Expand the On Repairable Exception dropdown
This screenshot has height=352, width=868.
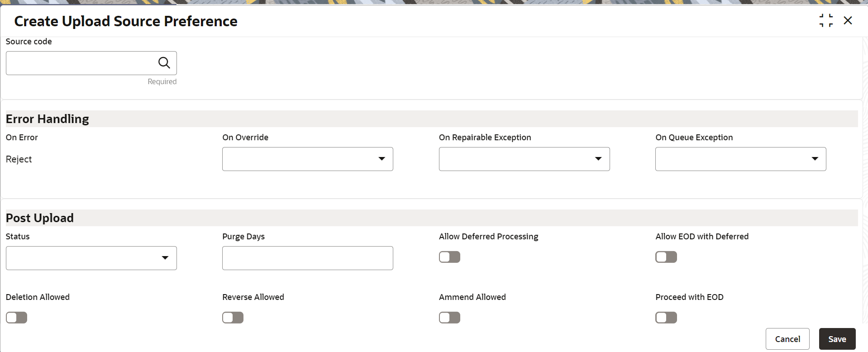(x=524, y=159)
